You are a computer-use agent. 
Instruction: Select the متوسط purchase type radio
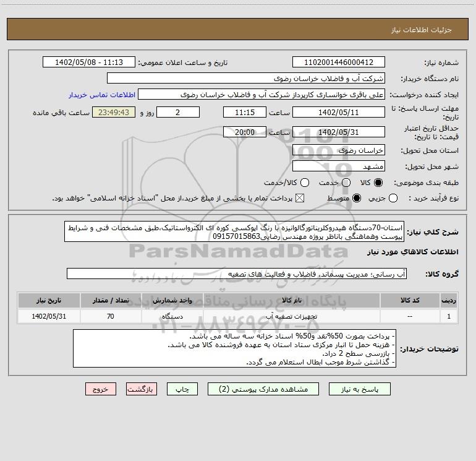point(357,198)
